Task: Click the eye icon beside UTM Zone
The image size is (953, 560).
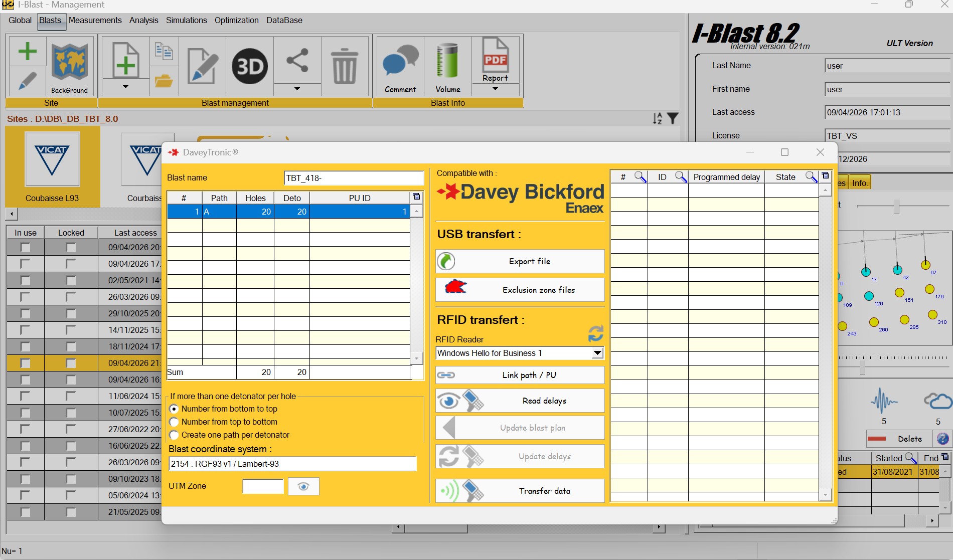Action: 303,486
